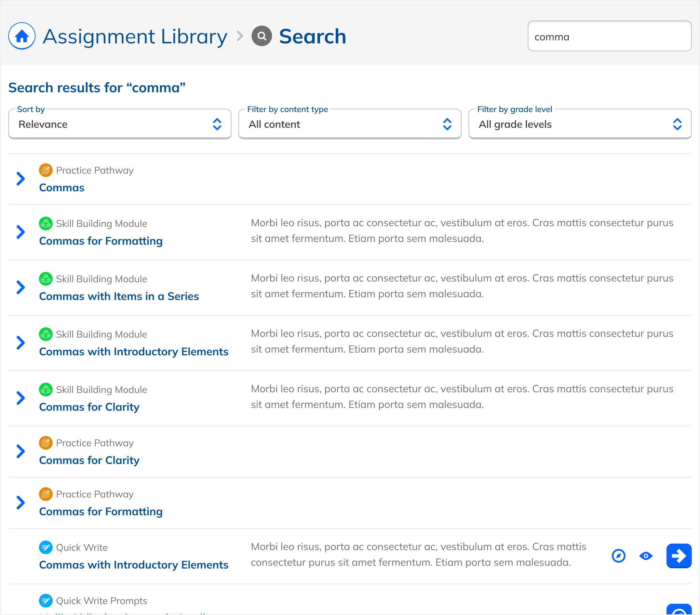Click the Search breadcrumb heading
Screen dimensions: 700x615
point(312,36)
